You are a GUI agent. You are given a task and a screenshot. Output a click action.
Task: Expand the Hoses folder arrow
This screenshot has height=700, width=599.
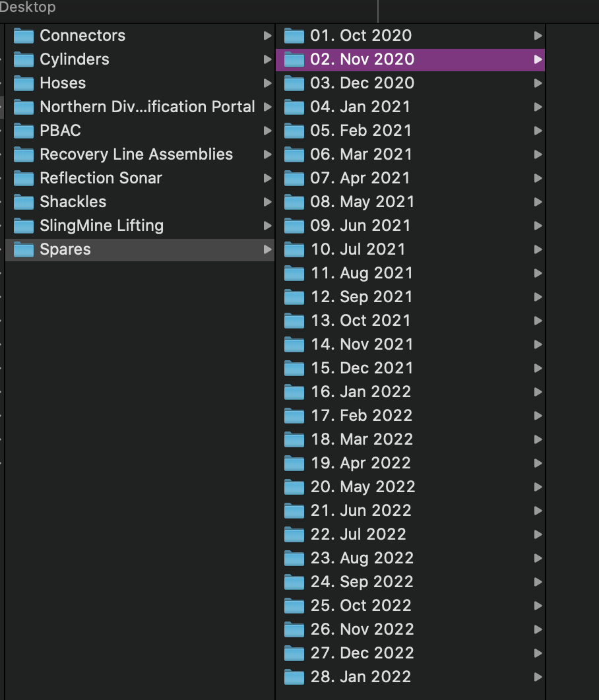[x=267, y=83]
